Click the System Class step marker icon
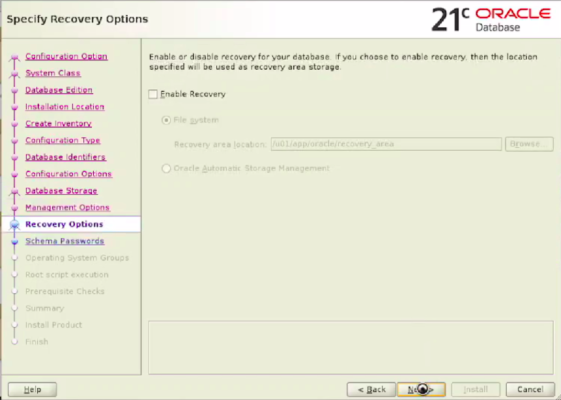 coord(15,74)
